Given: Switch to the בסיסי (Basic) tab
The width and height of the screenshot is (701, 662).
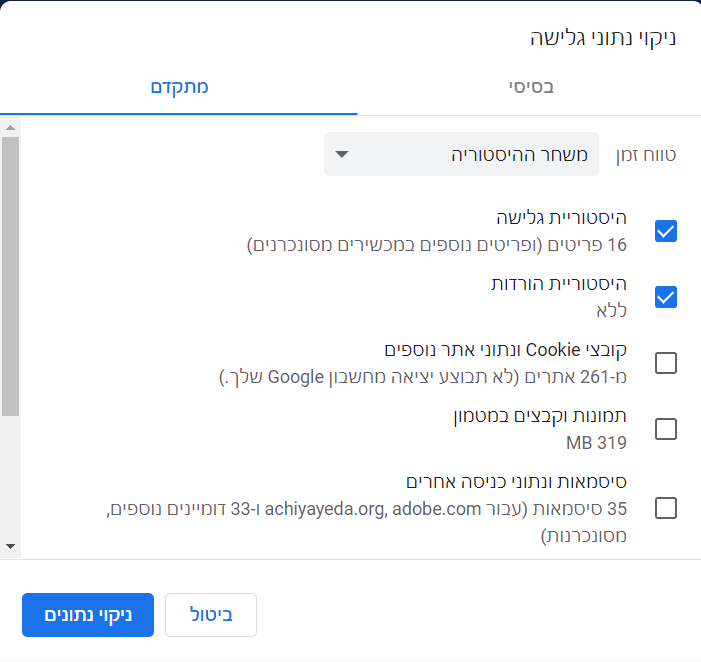Looking at the screenshot, I should point(529,87).
